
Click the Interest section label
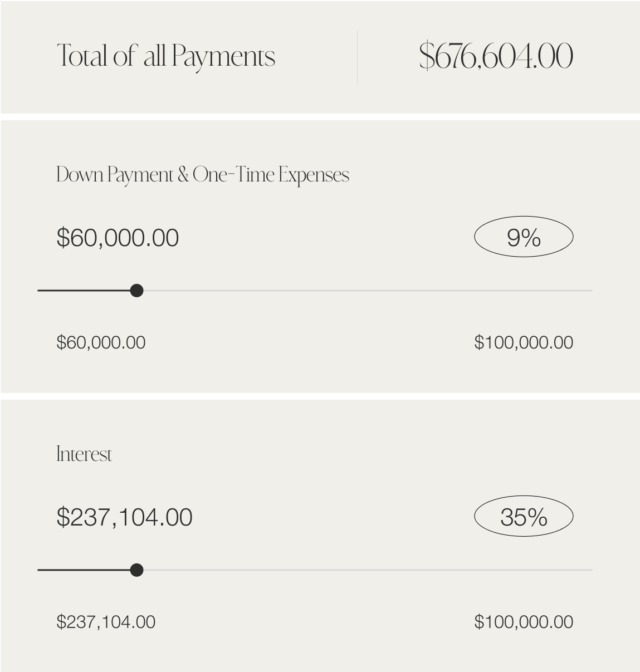(84, 454)
